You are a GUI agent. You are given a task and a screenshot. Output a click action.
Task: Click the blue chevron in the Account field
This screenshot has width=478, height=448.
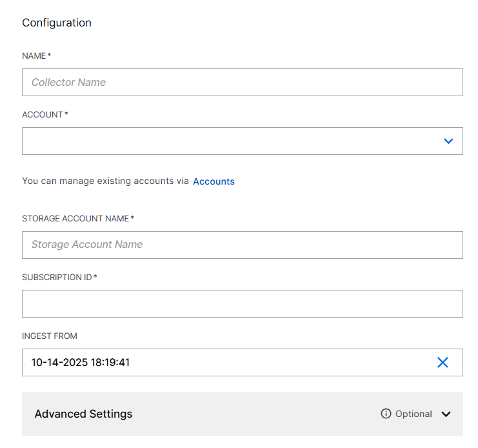(448, 141)
